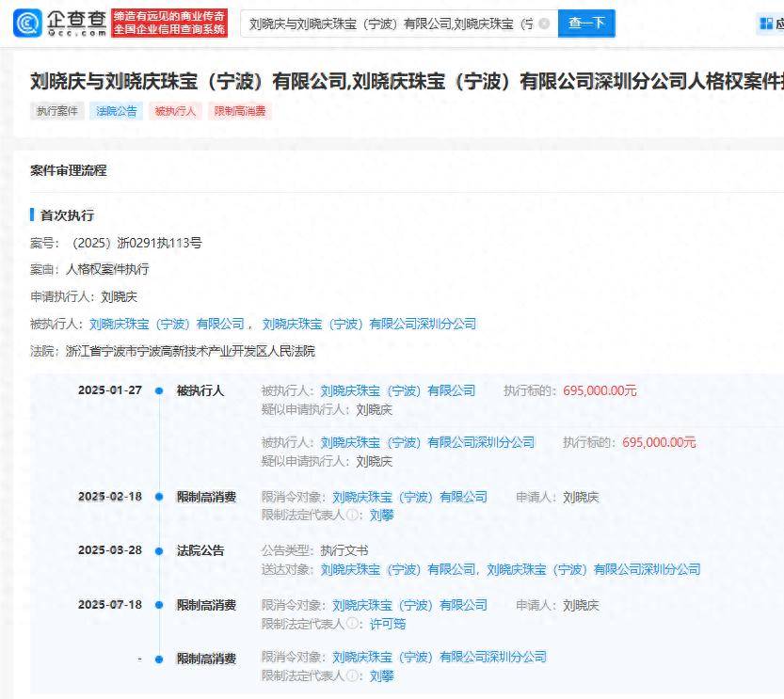Open the apps grid icon in the header
784x699 pixels.
tap(766, 24)
